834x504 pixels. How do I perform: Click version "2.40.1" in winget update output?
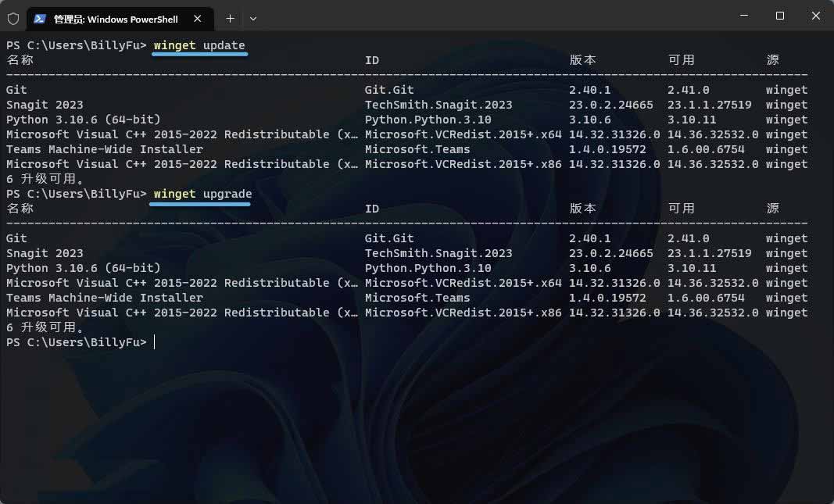590,90
